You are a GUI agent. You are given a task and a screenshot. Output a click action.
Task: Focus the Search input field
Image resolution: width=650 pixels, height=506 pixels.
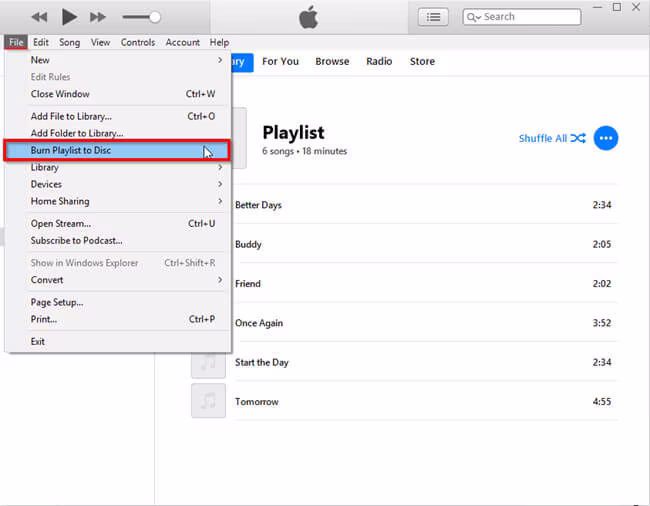[522, 17]
